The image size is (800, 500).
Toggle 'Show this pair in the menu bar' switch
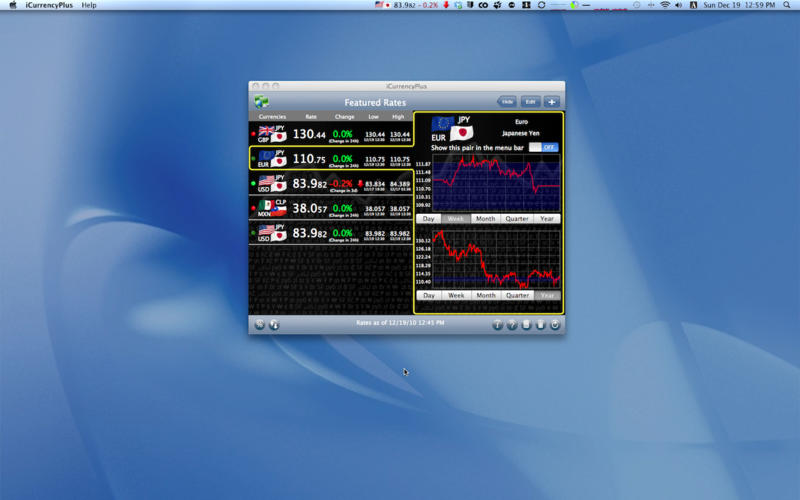point(544,147)
